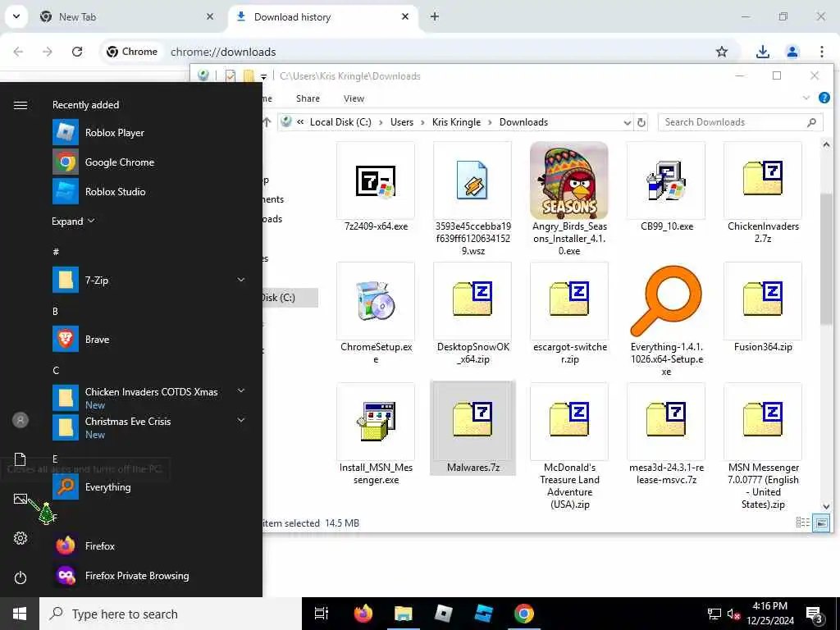This screenshot has height=630, width=840.
Task: Open Chrome downloads toolbar icon
Action: click(x=762, y=52)
